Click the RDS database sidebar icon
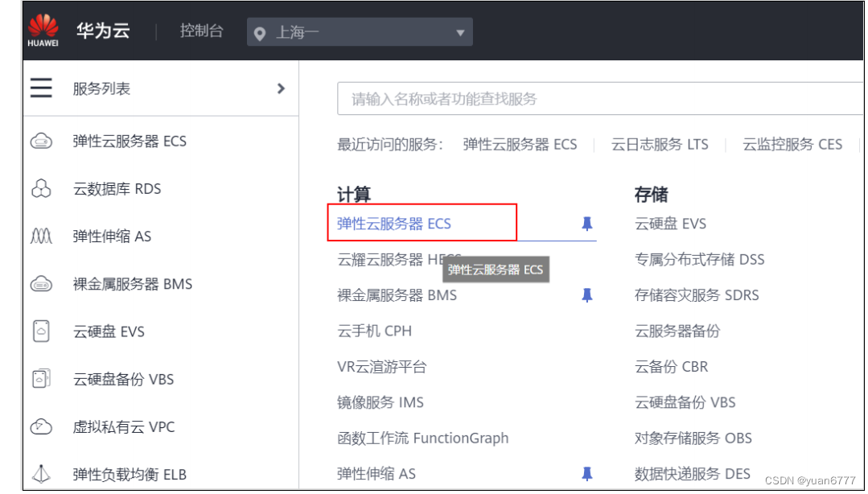Screen dimensions: 868x494 pyautogui.click(x=42, y=189)
